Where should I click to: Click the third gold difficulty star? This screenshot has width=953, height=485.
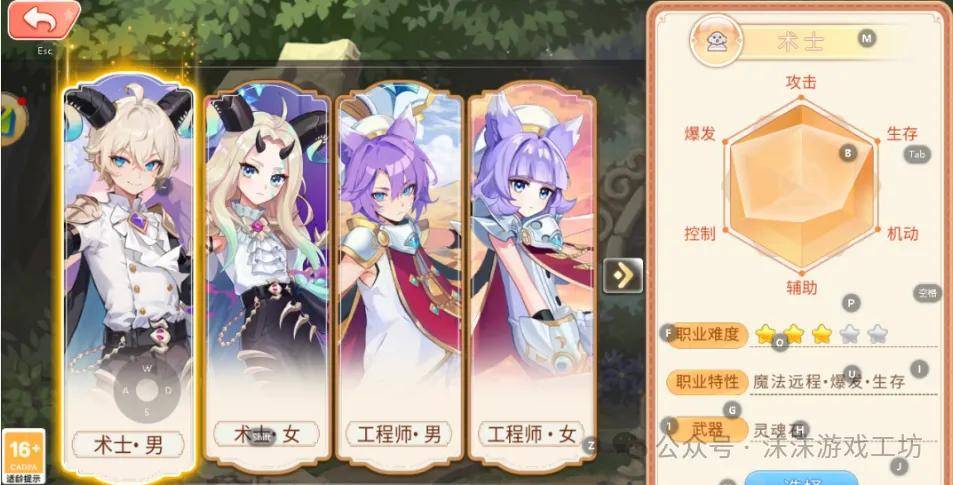click(822, 333)
